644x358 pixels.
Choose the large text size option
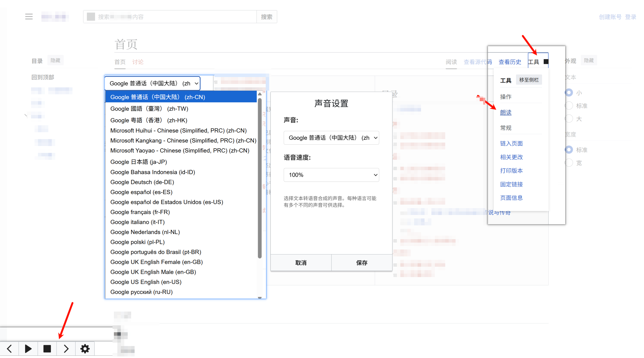click(x=569, y=119)
